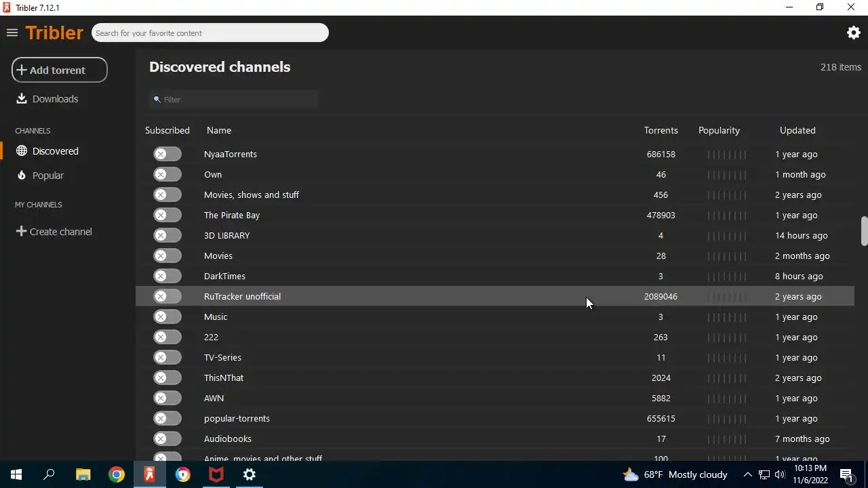Viewport: 868px width, 488px height.
Task: Click the Tribler logo text
Action: click(54, 33)
